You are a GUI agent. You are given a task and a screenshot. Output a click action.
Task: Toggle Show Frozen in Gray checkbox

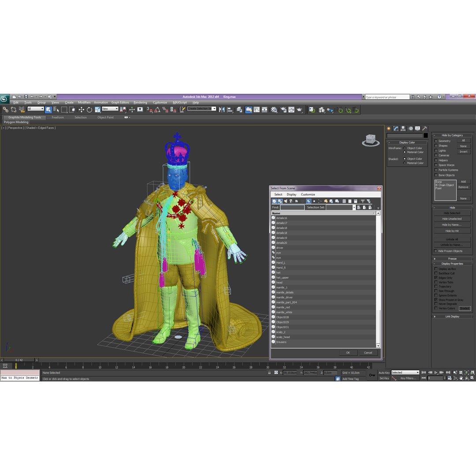pos(436,300)
